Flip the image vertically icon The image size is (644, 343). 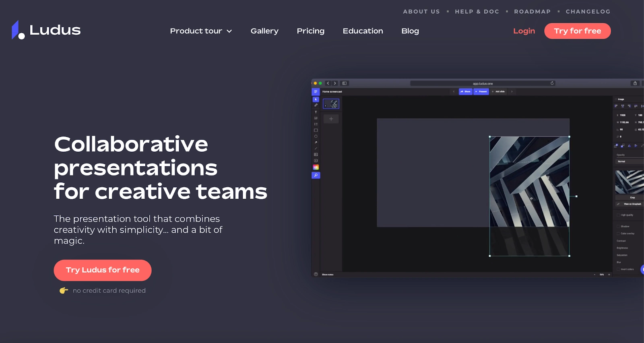636,146
